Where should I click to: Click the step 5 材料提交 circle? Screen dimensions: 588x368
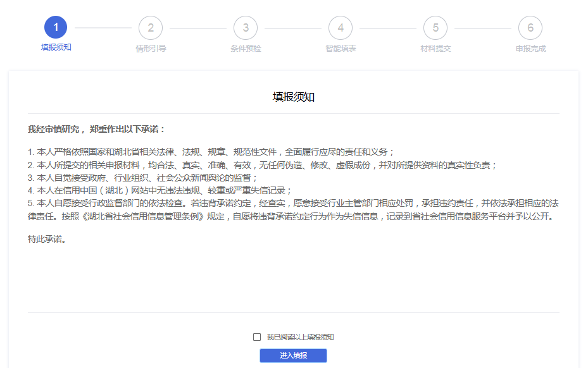[435, 27]
